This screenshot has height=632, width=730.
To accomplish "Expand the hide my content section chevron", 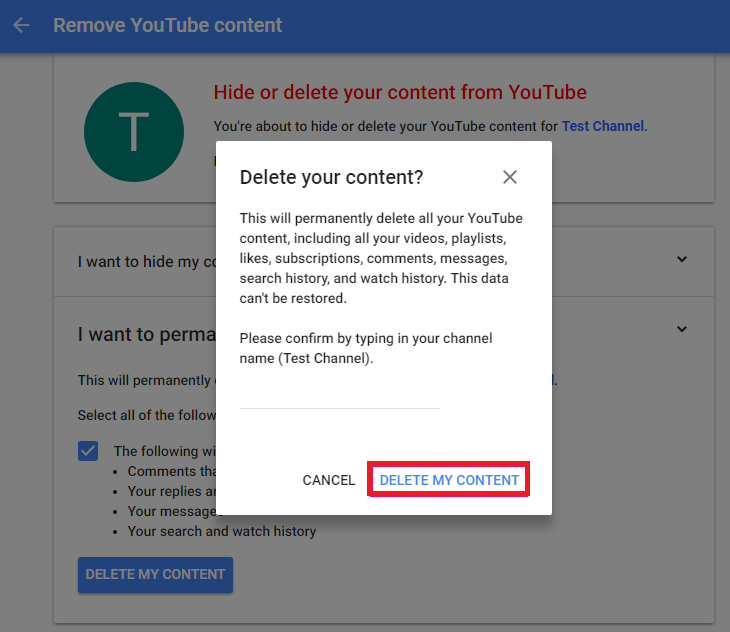I will point(682,259).
